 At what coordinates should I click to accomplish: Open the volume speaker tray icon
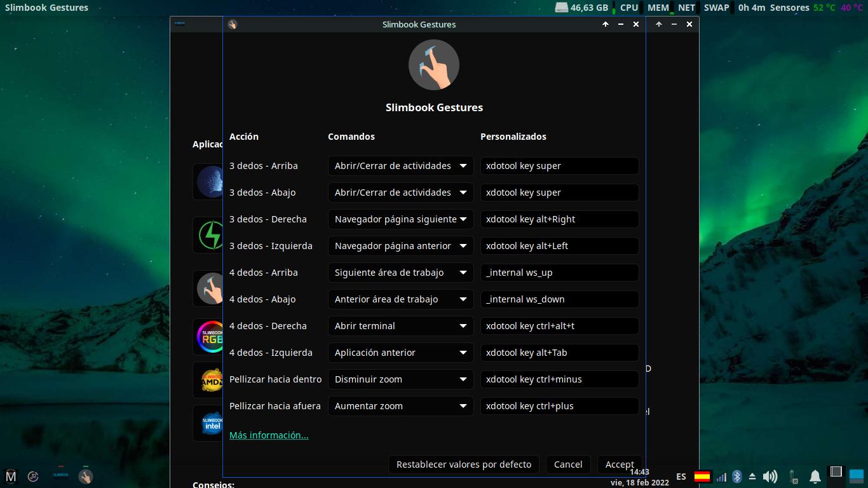coord(770,477)
